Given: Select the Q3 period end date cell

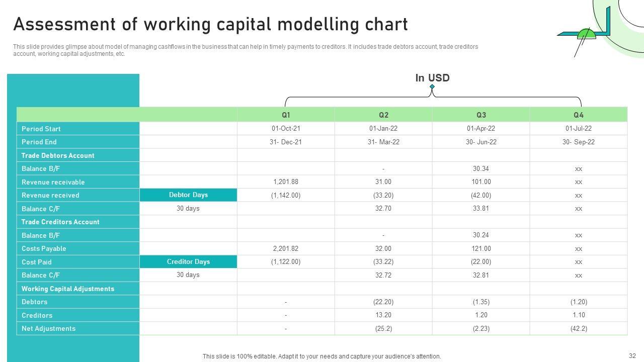Looking at the screenshot, I should 481,142.
